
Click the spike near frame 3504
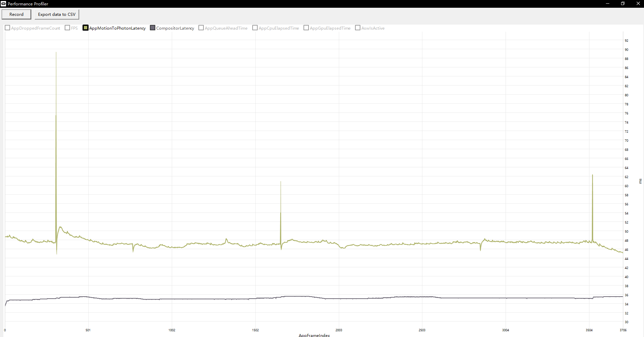(x=592, y=175)
